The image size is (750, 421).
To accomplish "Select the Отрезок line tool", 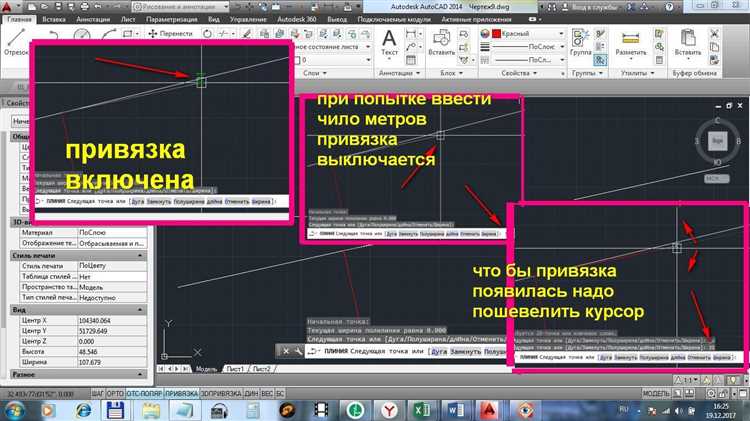I will click(x=16, y=42).
